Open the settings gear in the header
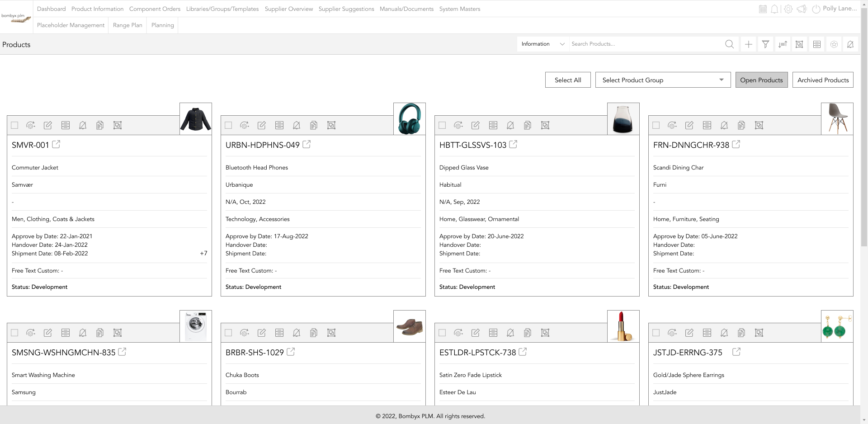Viewport: 868px width, 424px height. (x=788, y=9)
